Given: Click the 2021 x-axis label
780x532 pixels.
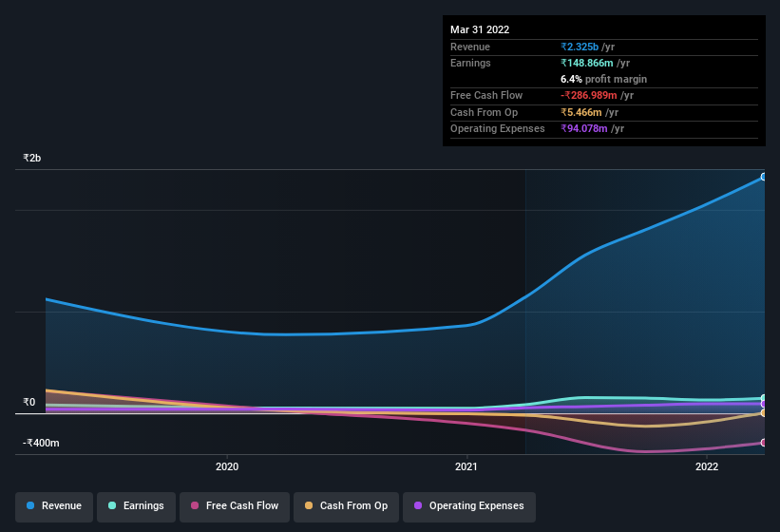Looking at the screenshot, I should (x=466, y=466).
